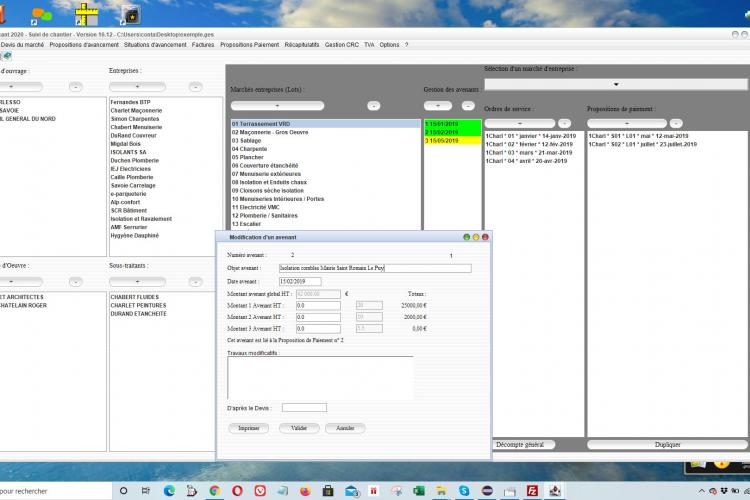
Task: Click the Cortana circle on the taskbar
Action: 123,490
